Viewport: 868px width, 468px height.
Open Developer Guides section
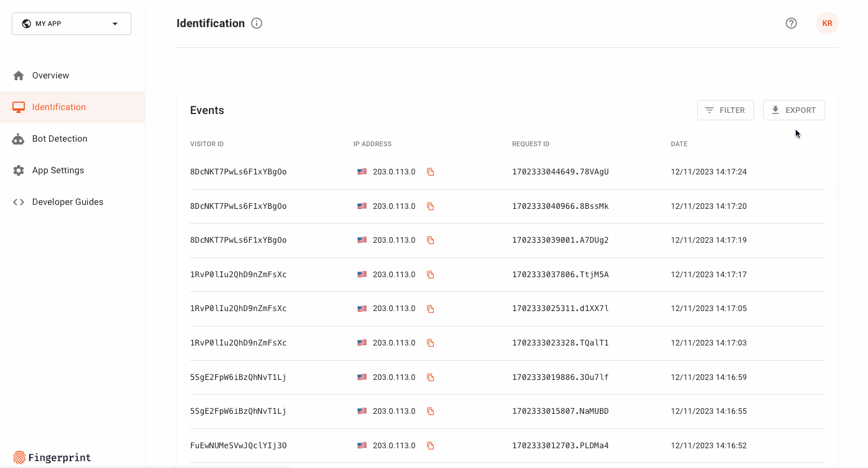[x=67, y=202]
